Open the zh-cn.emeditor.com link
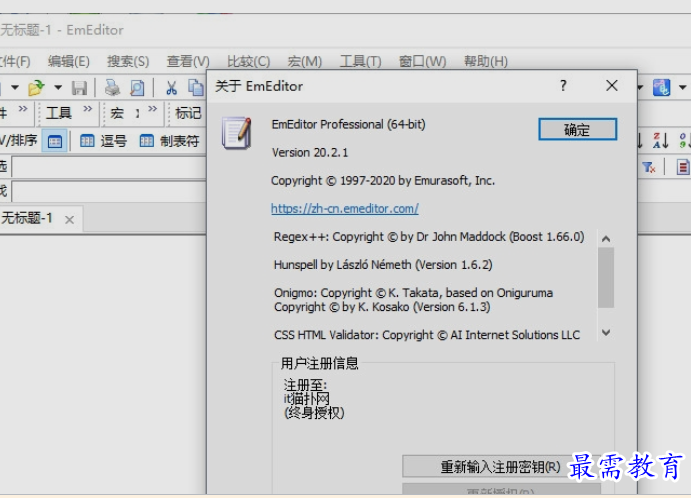 tap(345, 208)
